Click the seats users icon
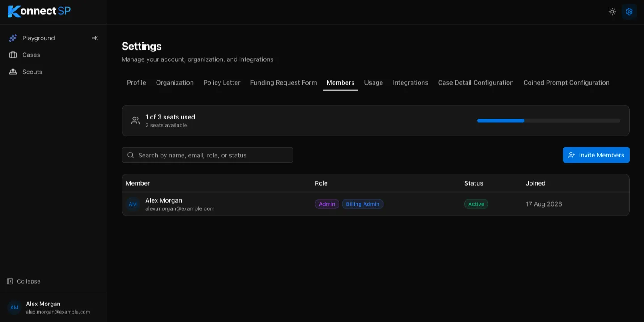Screen dimensions: 644x322 (x=136, y=121)
